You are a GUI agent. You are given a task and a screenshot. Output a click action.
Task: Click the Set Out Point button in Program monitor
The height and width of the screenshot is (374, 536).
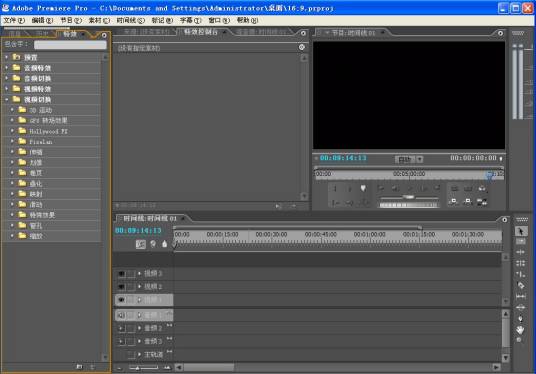(349, 189)
